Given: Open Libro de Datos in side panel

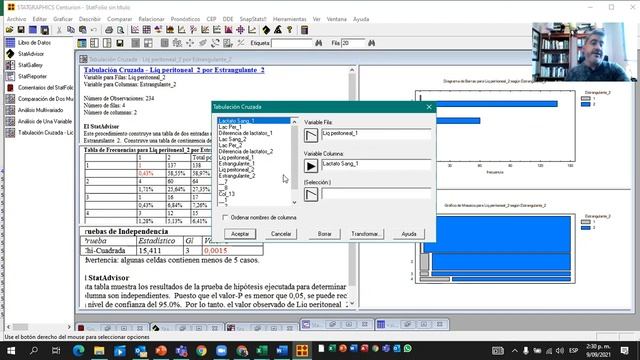Looking at the screenshot, I should [x=34, y=42].
